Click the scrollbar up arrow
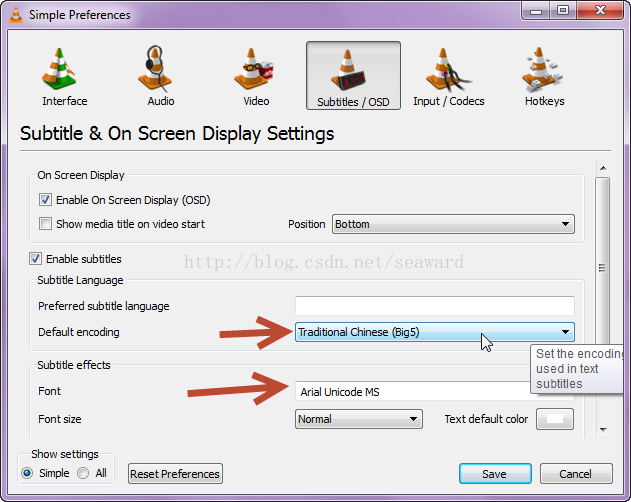Viewport: 631px width, 502px height. pyautogui.click(x=603, y=168)
